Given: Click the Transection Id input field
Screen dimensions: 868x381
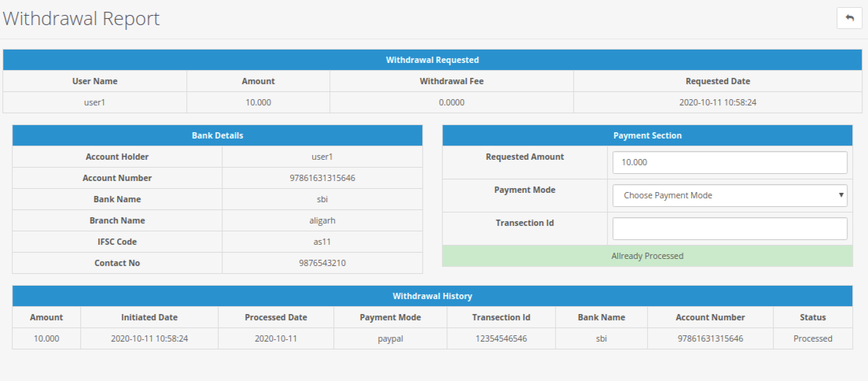Looking at the screenshot, I should [x=729, y=228].
